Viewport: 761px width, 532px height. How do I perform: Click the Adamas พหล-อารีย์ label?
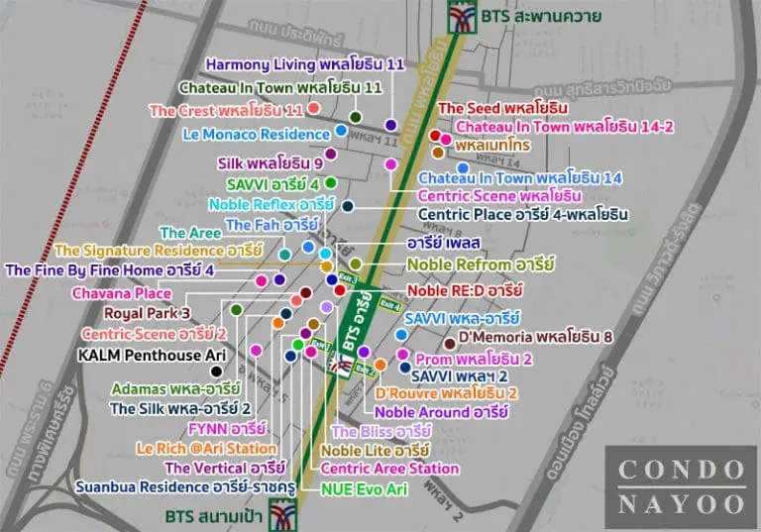click(175, 388)
